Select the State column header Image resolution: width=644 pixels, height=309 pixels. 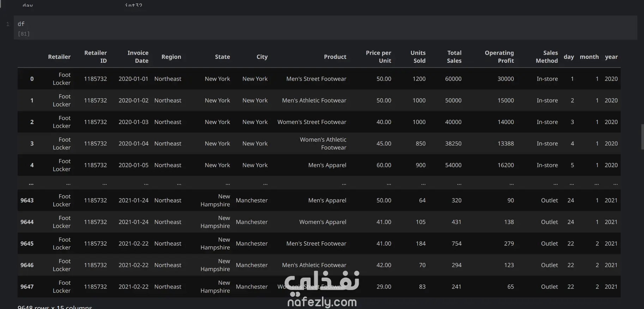pos(222,57)
